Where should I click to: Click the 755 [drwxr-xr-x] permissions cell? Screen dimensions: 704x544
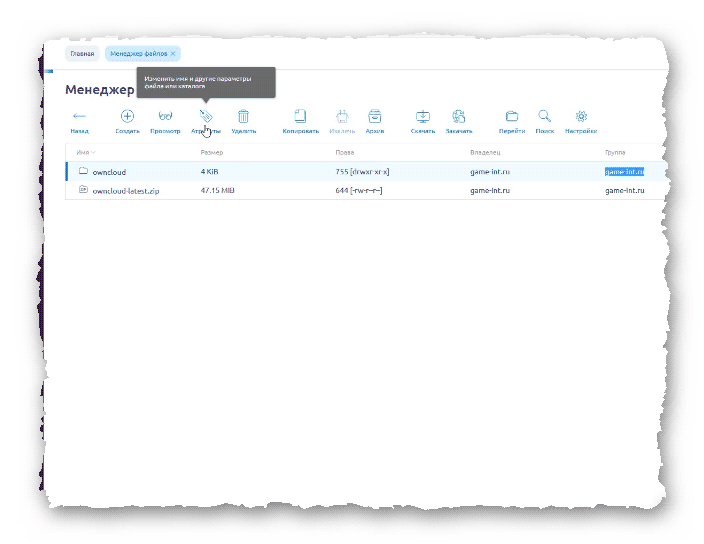[x=362, y=171]
